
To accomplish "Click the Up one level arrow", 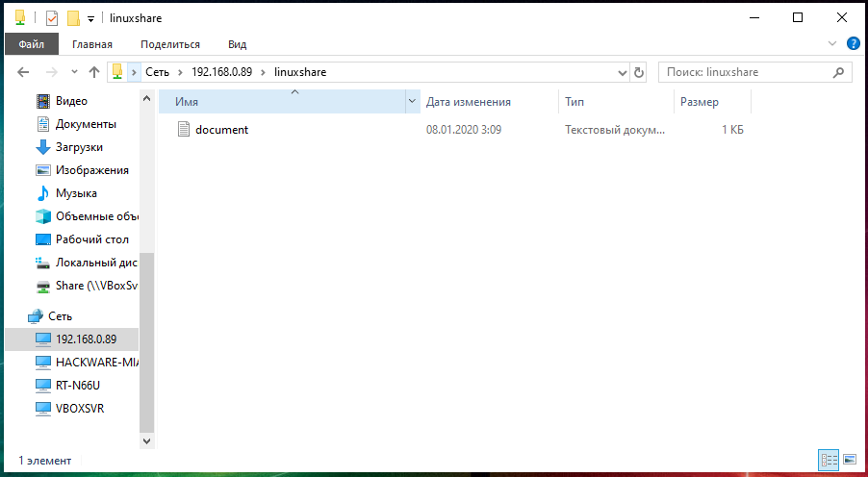I will [x=93, y=72].
